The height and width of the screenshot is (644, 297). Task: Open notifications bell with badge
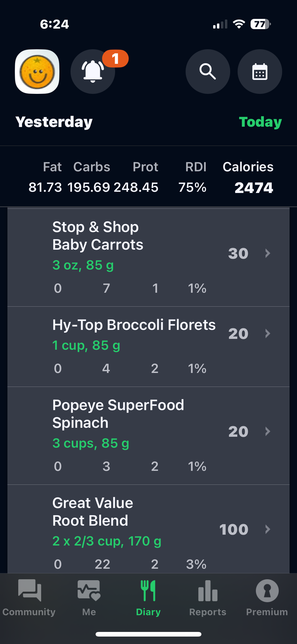93,72
